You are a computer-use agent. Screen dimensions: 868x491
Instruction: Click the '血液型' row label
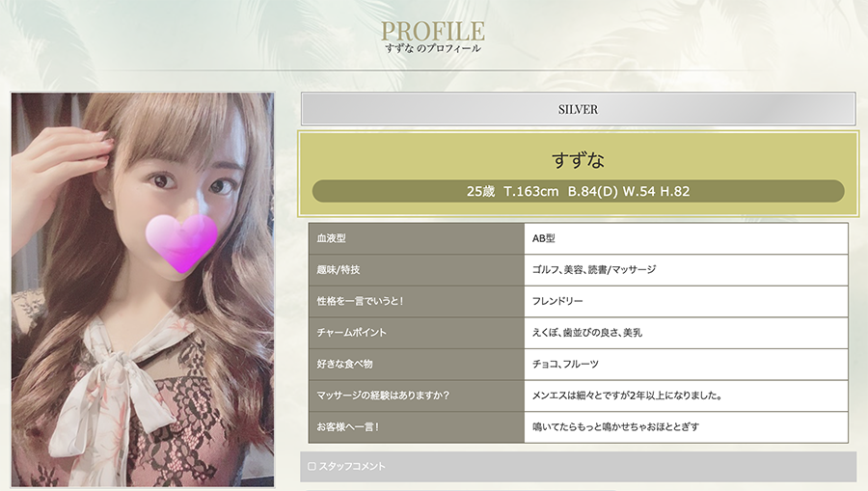coord(417,238)
